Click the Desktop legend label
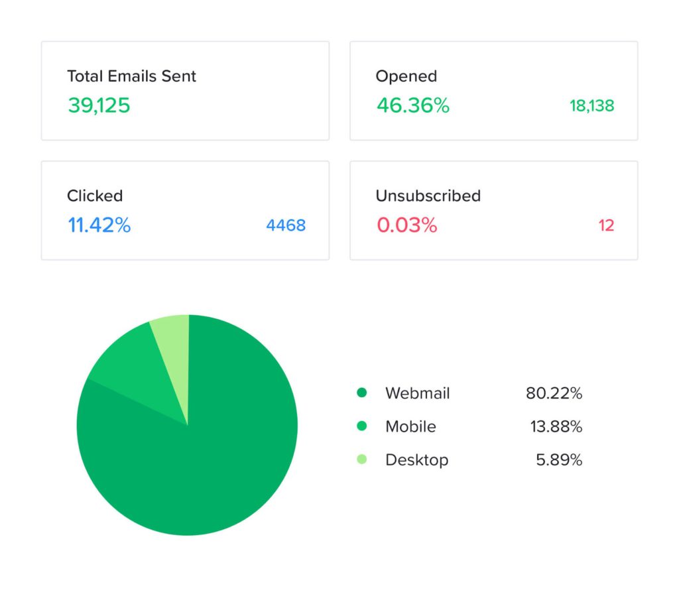The height and width of the screenshot is (616, 679). click(416, 460)
